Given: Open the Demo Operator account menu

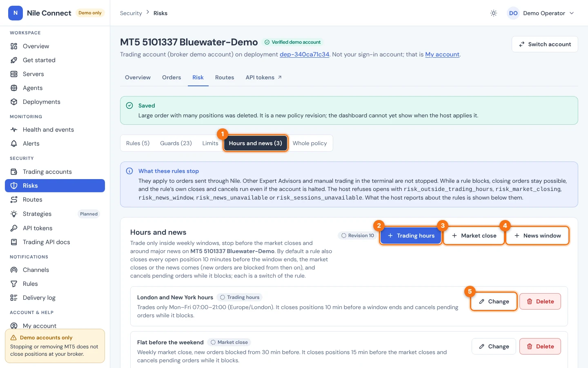Looking at the screenshot, I should click(541, 13).
